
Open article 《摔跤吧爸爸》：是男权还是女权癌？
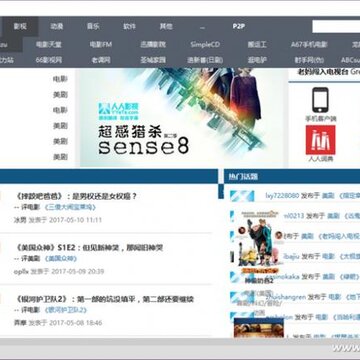pyautogui.click(x=76, y=196)
